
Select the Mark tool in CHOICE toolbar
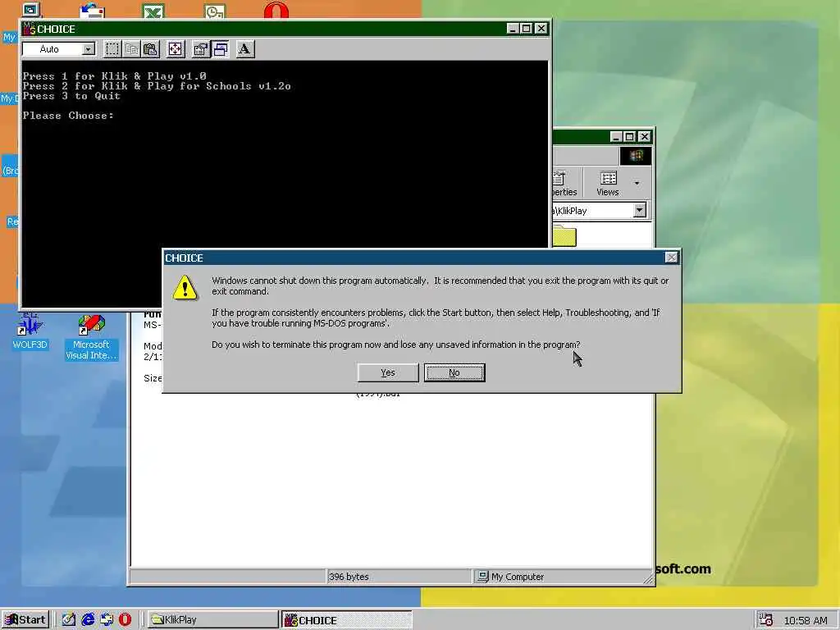112,49
